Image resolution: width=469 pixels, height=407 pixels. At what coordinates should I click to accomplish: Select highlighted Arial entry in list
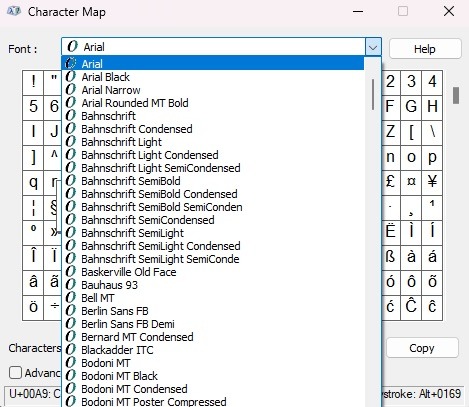[213, 64]
